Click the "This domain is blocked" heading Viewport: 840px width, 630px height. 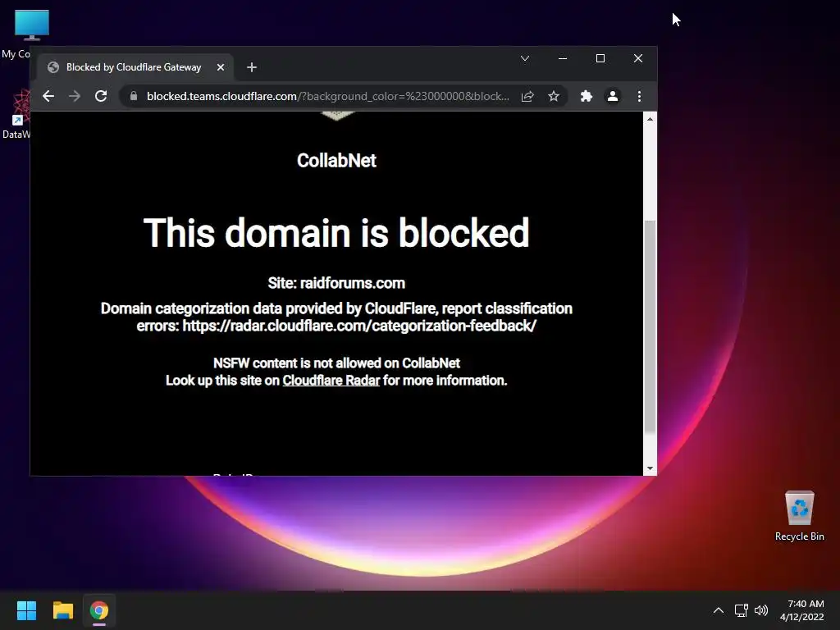tap(336, 233)
